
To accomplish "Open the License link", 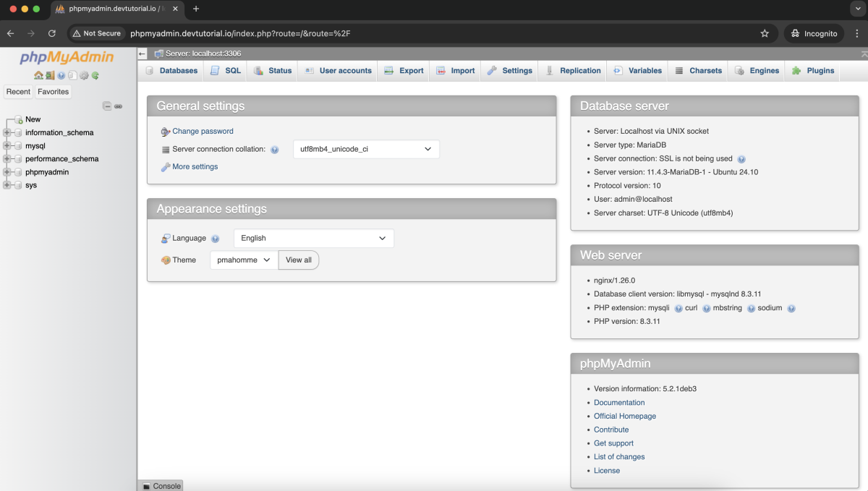I will [607, 471].
